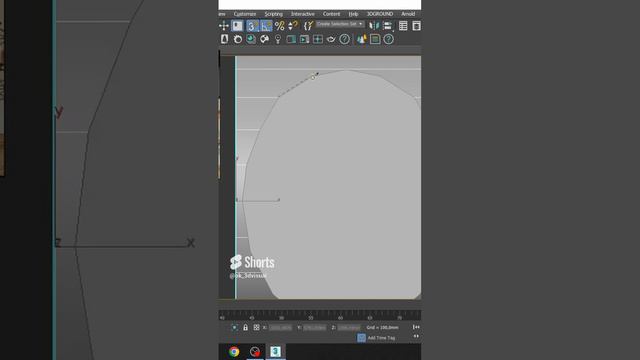This screenshot has width=640, height=360.
Task: Open the Help menu
Action: point(353,14)
